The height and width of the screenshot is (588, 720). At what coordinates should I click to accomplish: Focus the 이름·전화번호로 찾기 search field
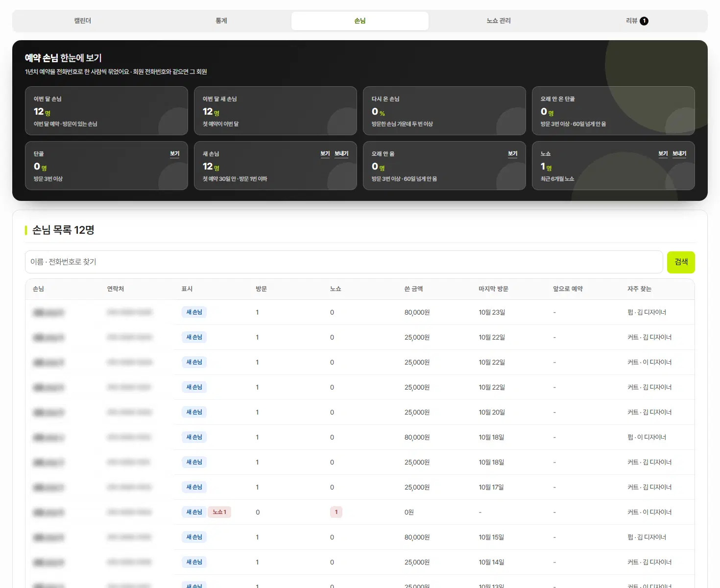tap(344, 262)
